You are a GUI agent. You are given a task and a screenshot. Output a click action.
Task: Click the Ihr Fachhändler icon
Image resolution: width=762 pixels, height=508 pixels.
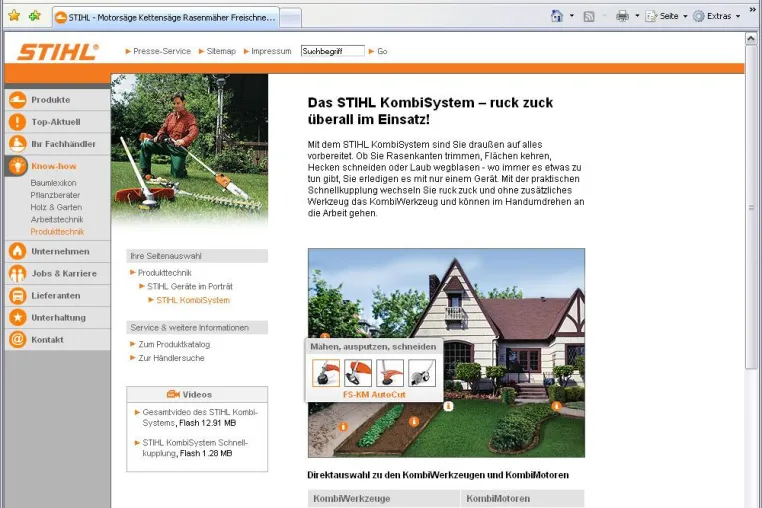[x=17, y=143]
